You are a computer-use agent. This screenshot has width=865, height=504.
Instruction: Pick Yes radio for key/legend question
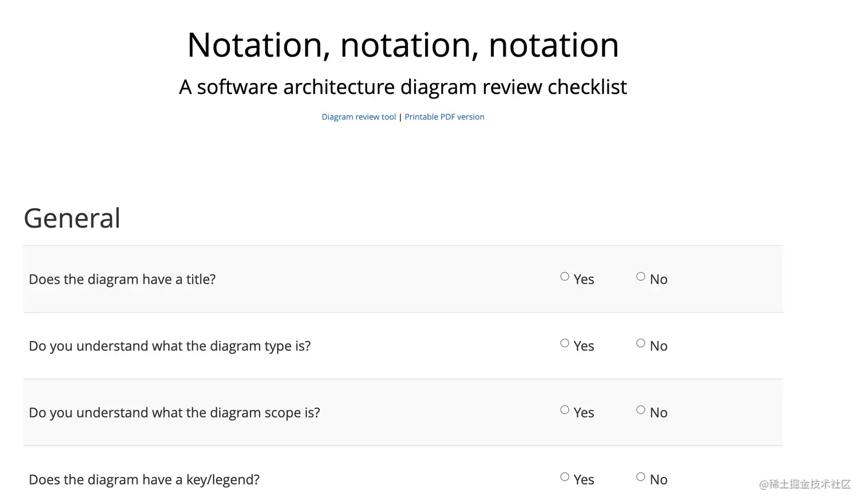(565, 477)
